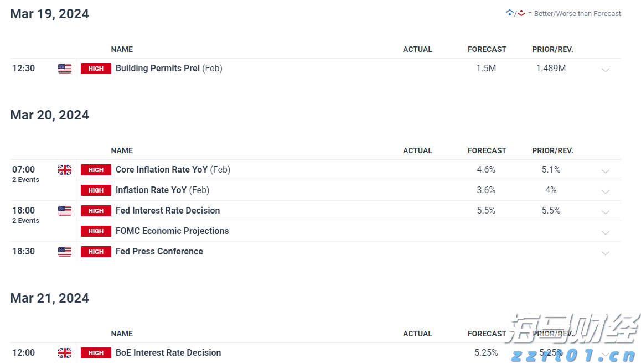The height and width of the screenshot is (364, 641).
Task: Click the UK flag beside Core Inflation Rate
Action: coord(65,170)
